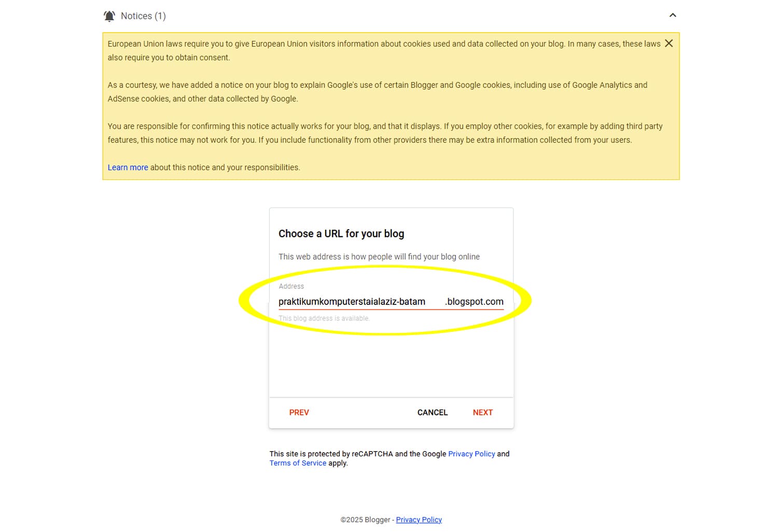Open the Privacy Policy link beside ©2025 Blogger

(419, 520)
